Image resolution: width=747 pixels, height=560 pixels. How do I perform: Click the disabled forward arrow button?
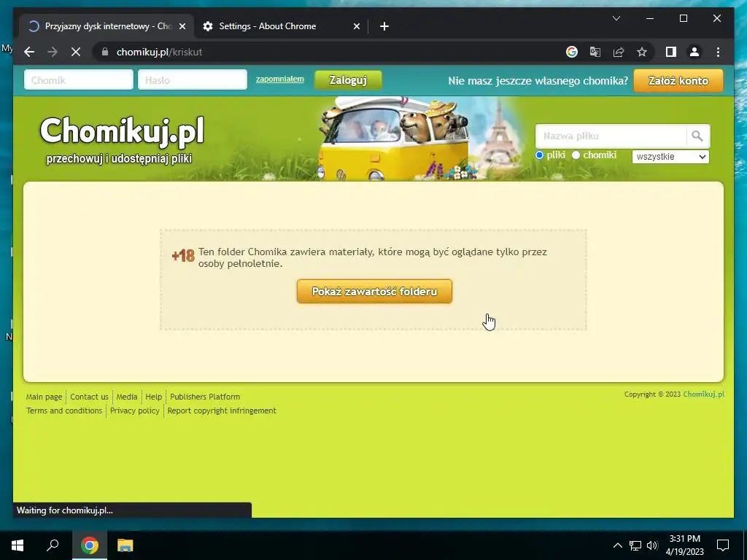tap(53, 52)
